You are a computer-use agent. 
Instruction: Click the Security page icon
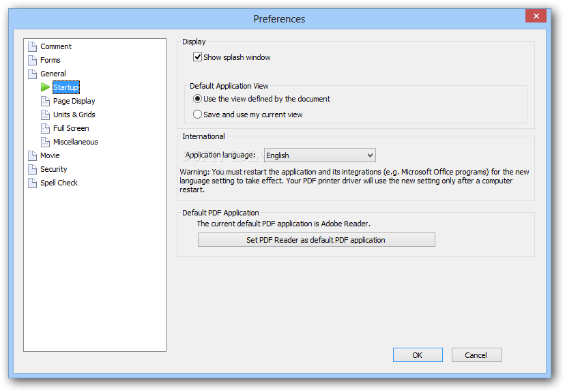point(33,169)
